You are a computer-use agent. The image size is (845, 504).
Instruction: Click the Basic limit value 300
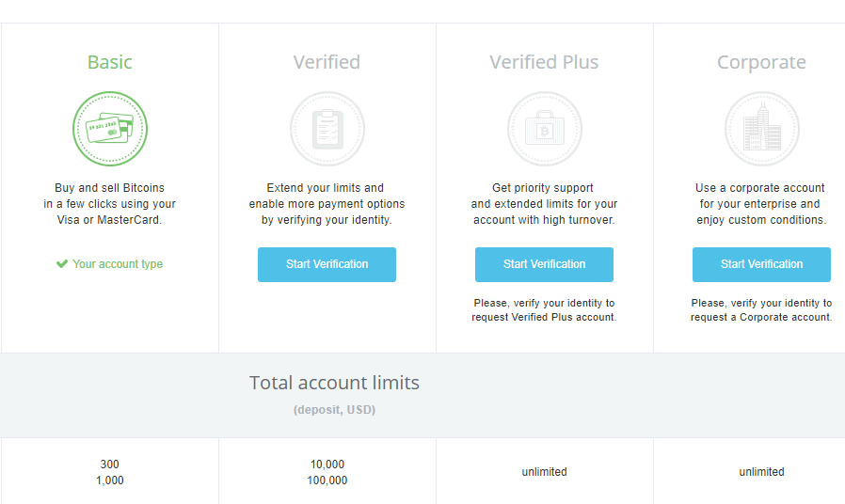pos(109,465)
